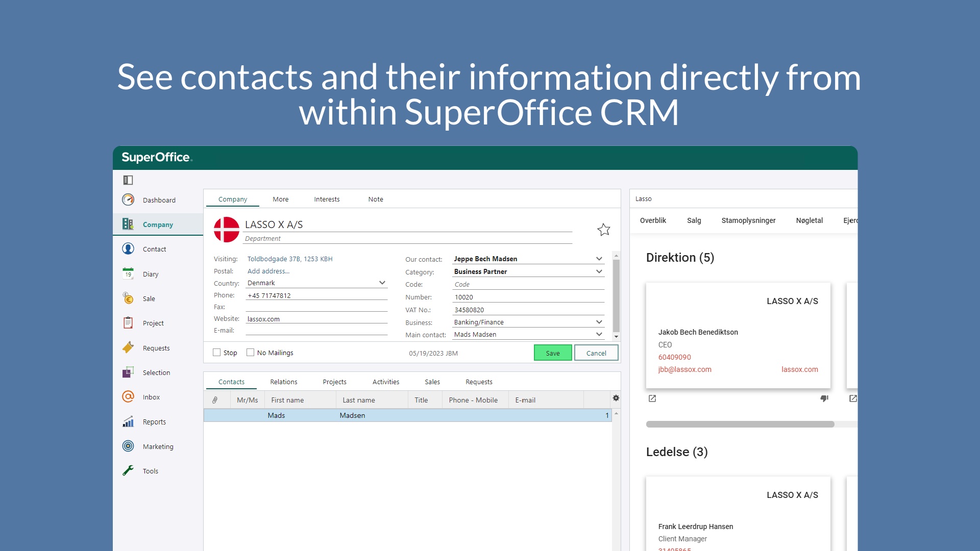Open the Reports chart icon
The width and height of the screenshot is (980, 551).
[128, 421]
